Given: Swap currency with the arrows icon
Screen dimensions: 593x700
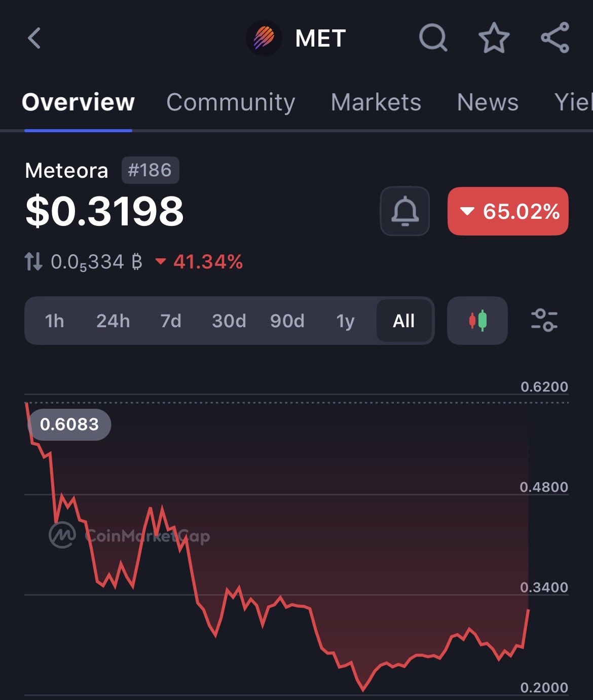Looking at the screenshot, I should 33,262.
